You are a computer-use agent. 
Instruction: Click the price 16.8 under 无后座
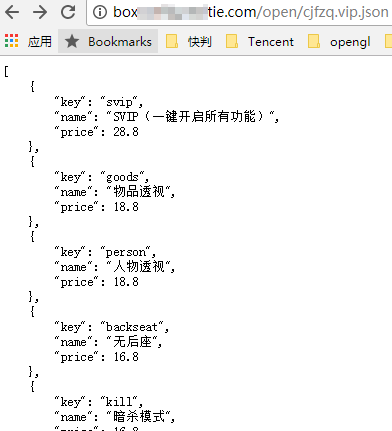point(126,357)
